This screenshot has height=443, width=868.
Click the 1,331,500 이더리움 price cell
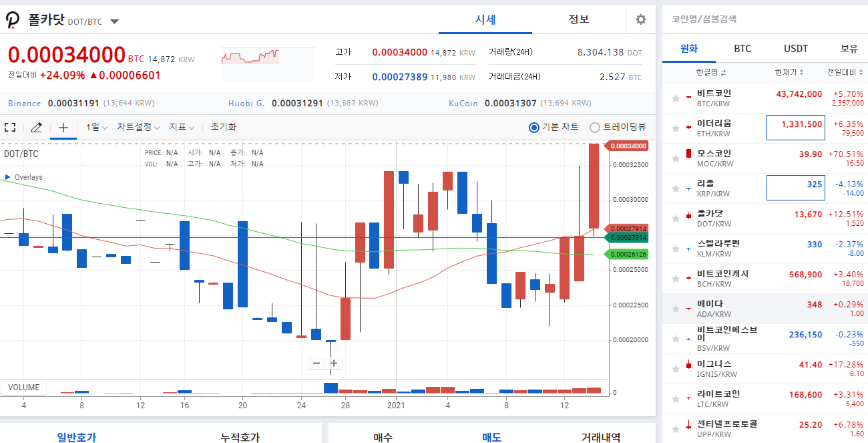[x=796, y=128]
